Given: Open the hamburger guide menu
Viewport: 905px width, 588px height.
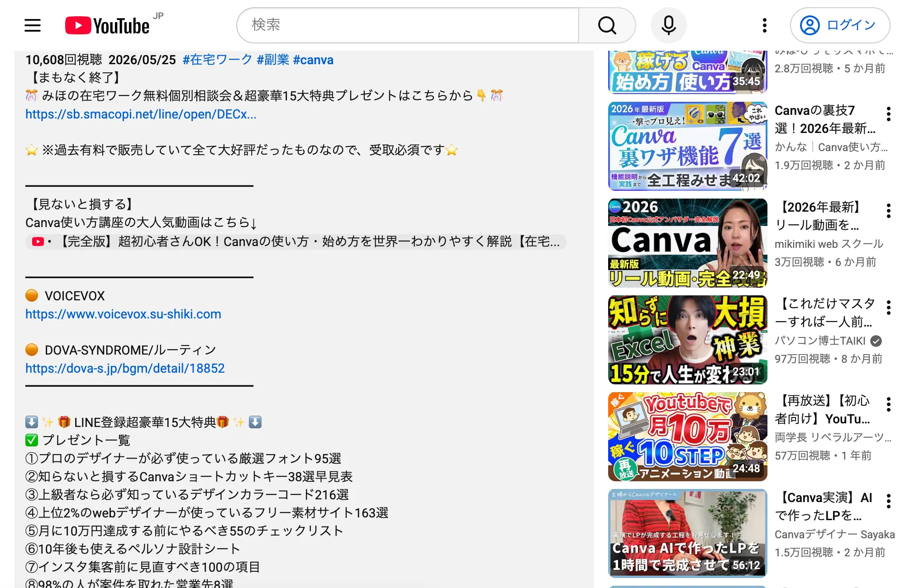Looking at the screenshot, I should tap(33, 25).
